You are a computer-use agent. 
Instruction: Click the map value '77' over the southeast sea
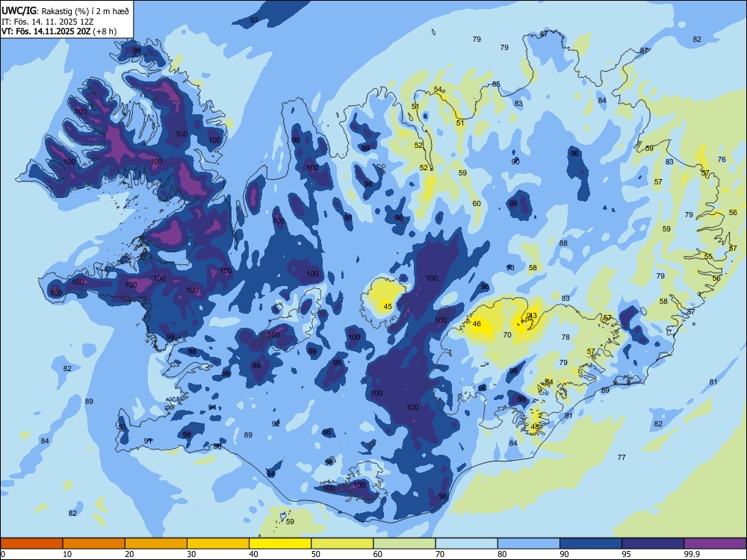(622, 458)
